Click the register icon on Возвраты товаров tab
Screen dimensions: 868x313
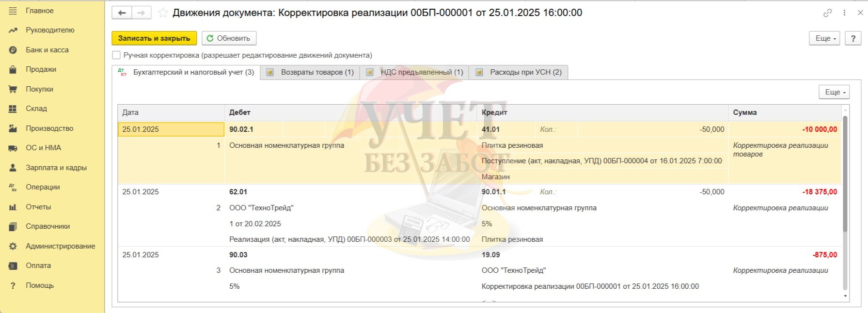[x=270, y=72]
